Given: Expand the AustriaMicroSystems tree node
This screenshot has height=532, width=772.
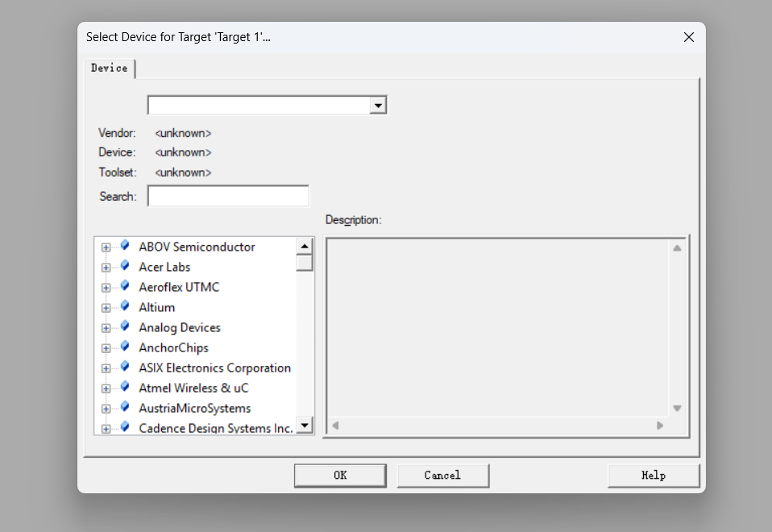Looking at the screenshot, I should (106, 409).
